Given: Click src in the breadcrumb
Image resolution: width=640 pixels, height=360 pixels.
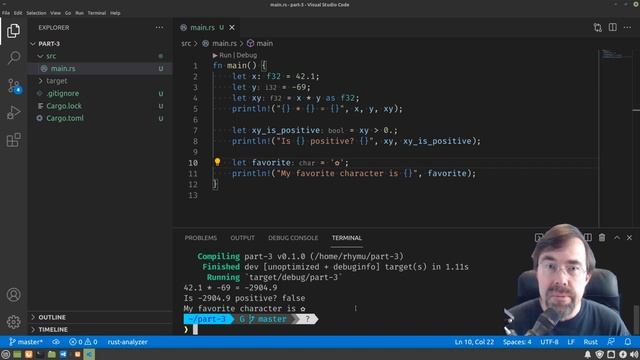Looking at the screenshot, I should (x=186, y=43).
